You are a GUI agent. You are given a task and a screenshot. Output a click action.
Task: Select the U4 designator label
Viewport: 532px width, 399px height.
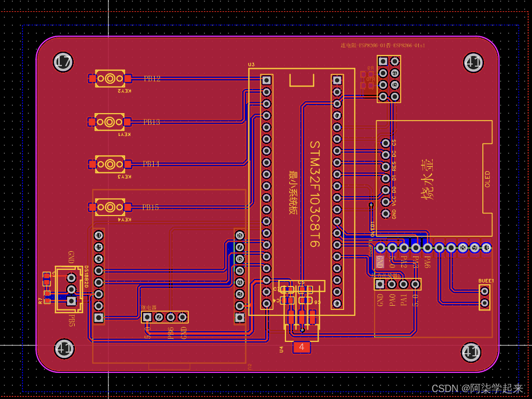pos(281,349)
